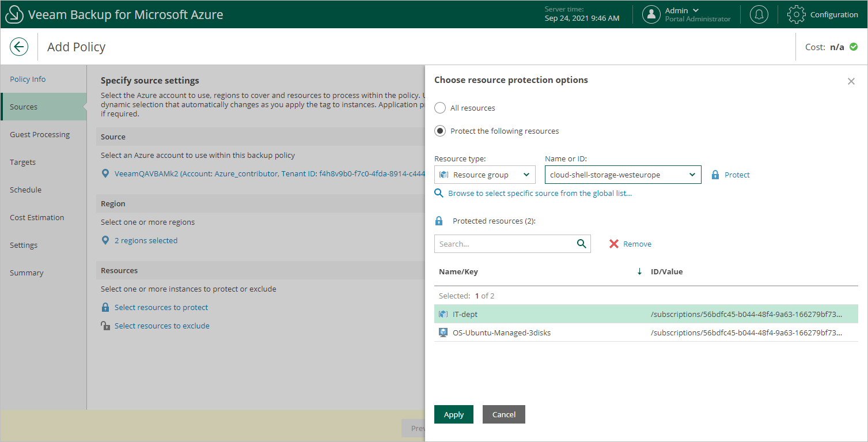The height and width of the screenshot is (442, 868).
Task: Click the Remove link
Action: coord(638,244)
